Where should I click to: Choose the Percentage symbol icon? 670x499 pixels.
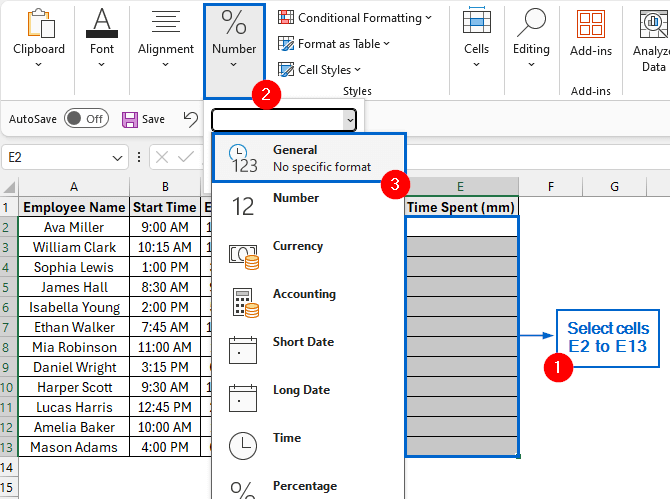243,490
